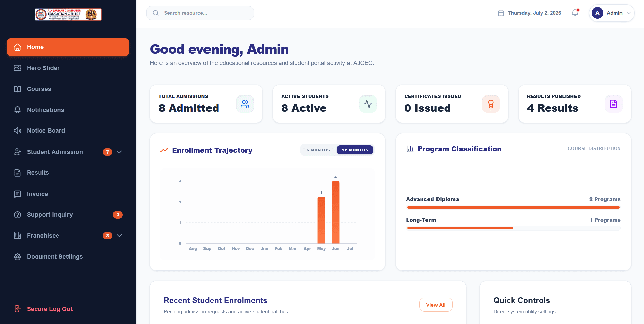Click the Hero Slider image icon

[18, 68]
